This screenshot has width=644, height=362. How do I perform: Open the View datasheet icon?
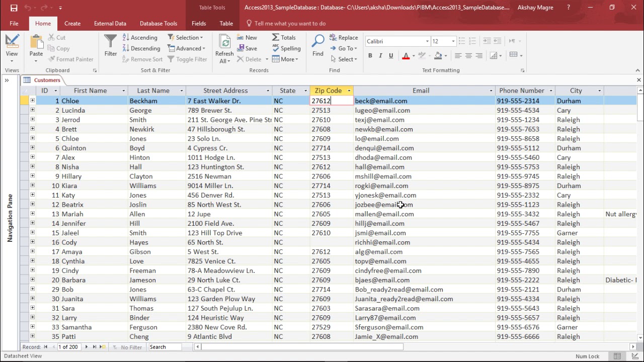pos(12,42)
